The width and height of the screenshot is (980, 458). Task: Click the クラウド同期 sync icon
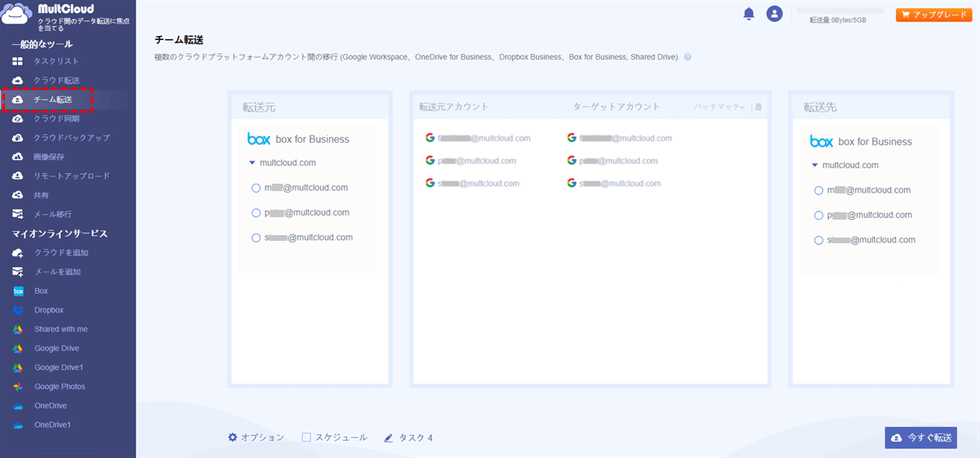point(17,118)
